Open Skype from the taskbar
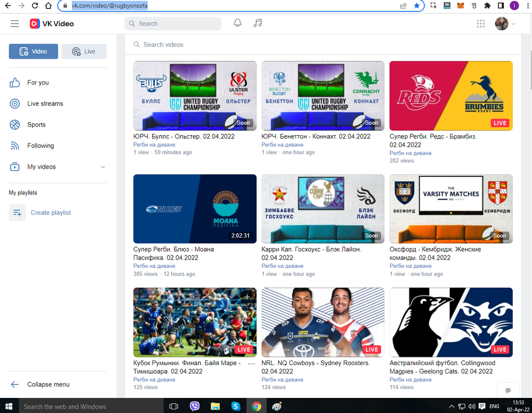Screen dimensions: 532x413 (236, 406)
